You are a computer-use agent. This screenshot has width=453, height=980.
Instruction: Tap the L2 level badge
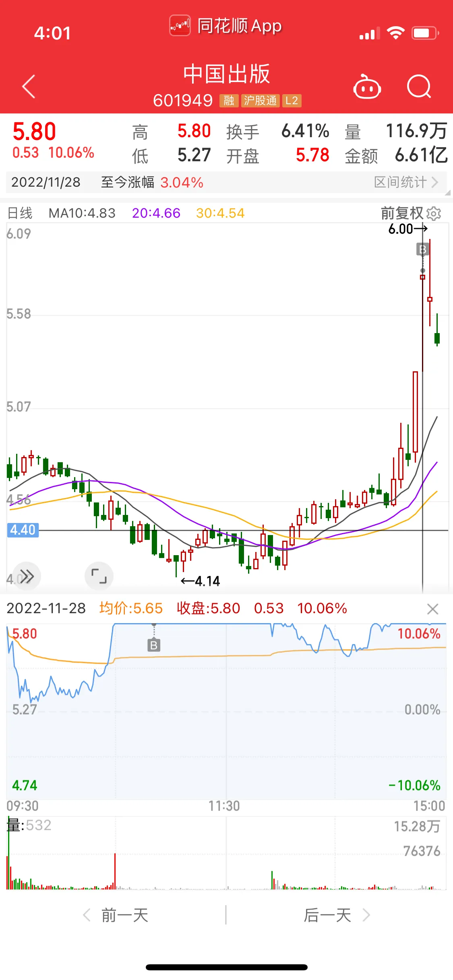292,101
